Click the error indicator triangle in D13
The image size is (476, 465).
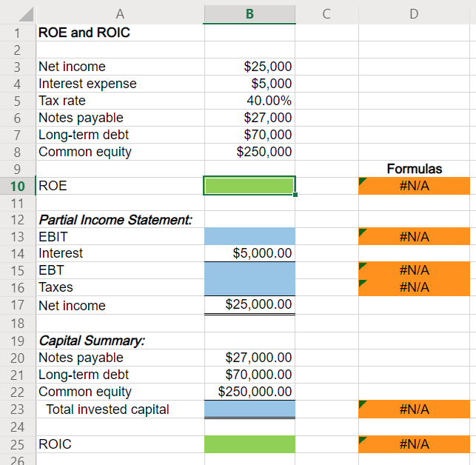click(363, 232)
